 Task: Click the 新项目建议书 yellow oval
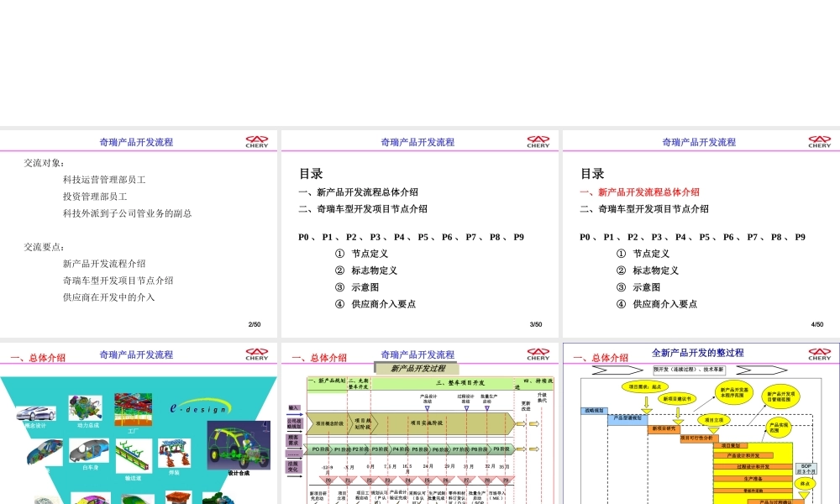(676, 399)
